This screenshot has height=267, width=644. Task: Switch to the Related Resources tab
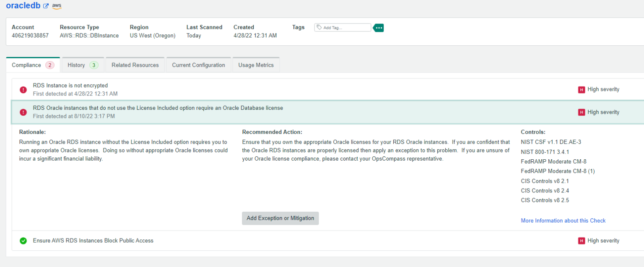coord(135,65)
